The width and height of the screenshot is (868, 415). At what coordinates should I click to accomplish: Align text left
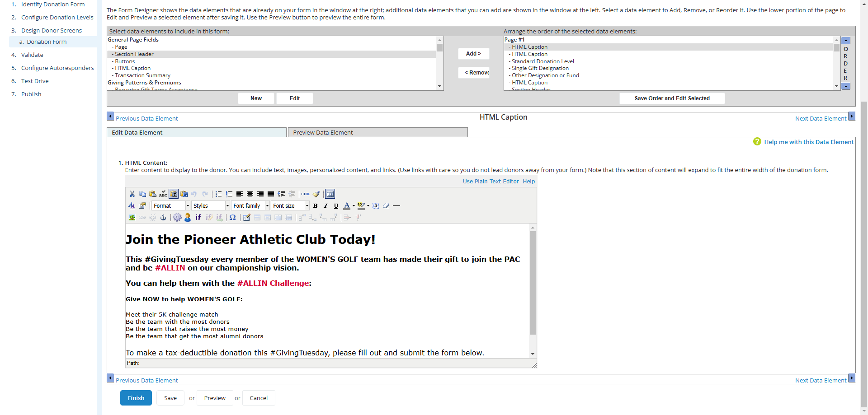(240, 194)
